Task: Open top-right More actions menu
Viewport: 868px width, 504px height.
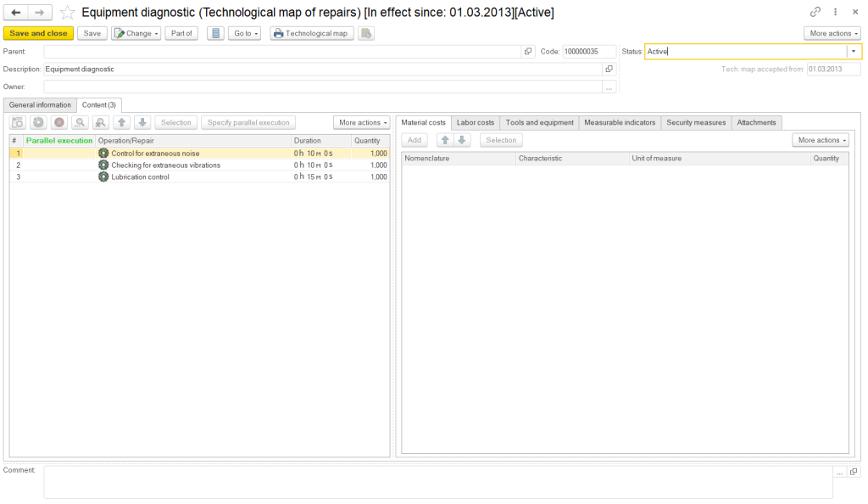Action: click(x=832, y=33)
